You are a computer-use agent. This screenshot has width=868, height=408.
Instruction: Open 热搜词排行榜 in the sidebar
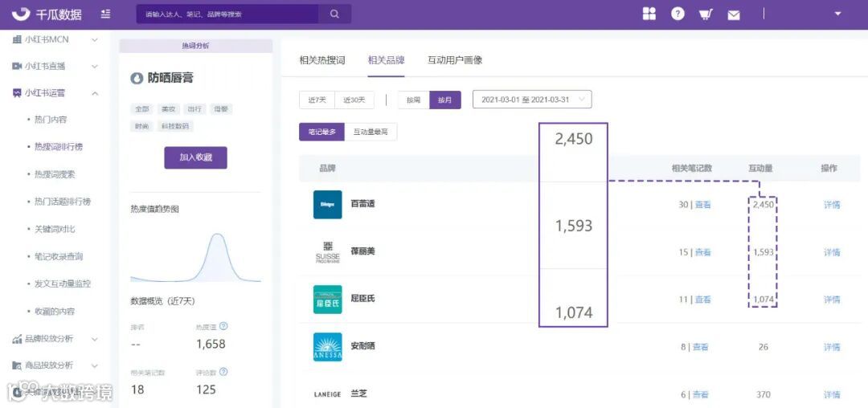[59, 147]
